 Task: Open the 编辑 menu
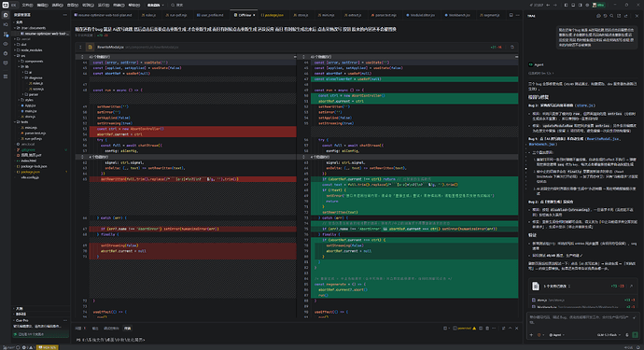42,5
